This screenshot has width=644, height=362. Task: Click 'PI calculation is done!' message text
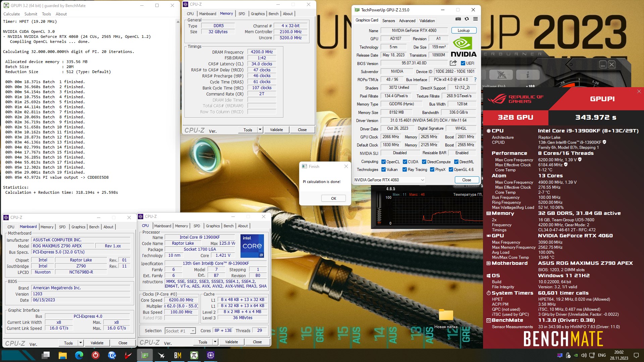point(321,182)
